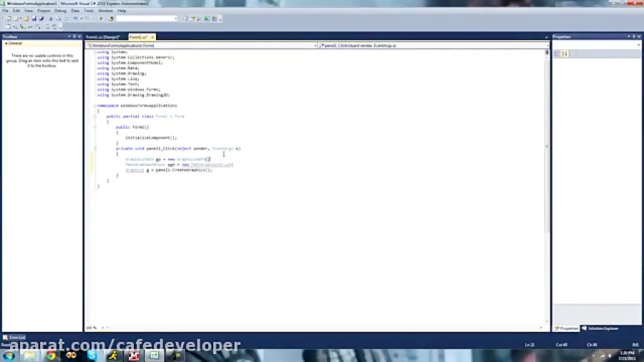
Task: Open Skype from the taskbar
Action: (92, 356)
